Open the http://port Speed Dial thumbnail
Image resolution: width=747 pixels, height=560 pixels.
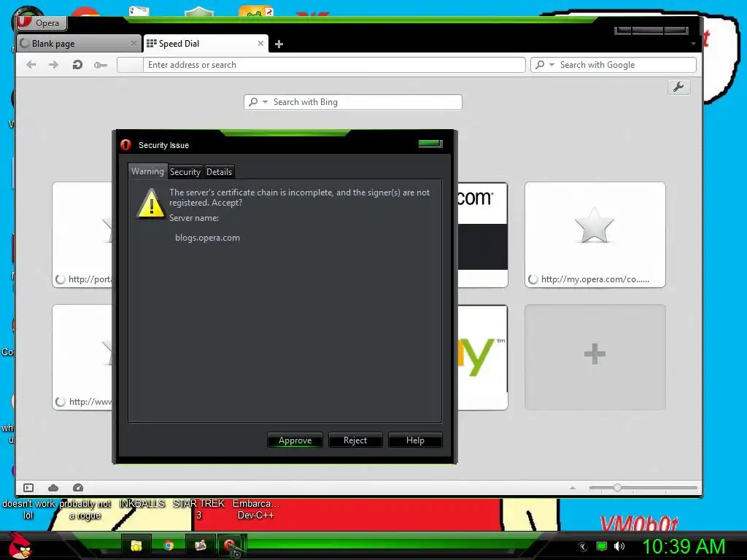point(82,235)
